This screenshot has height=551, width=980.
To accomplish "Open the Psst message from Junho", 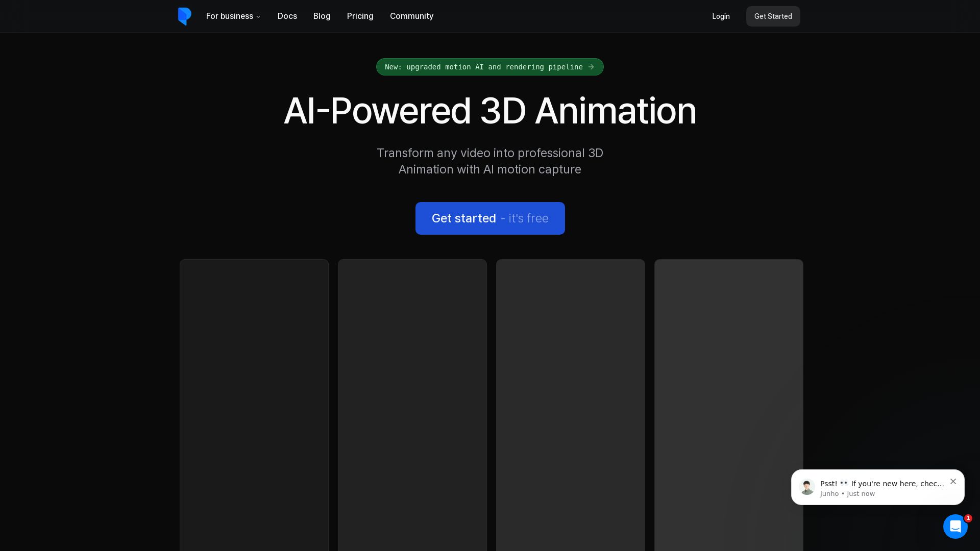I will pos(881,484).
